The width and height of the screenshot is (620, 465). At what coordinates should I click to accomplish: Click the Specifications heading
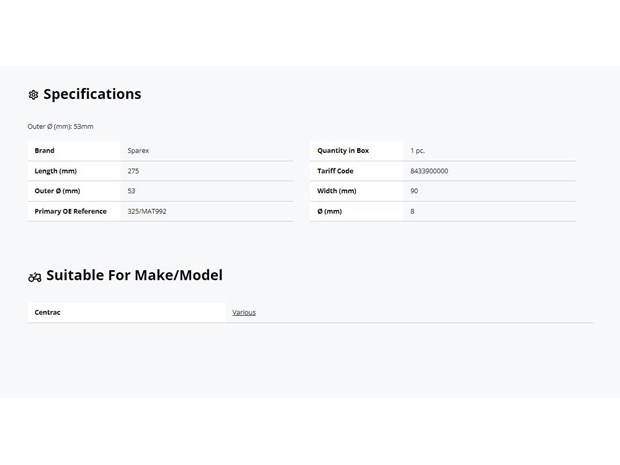tap(92, 94)
